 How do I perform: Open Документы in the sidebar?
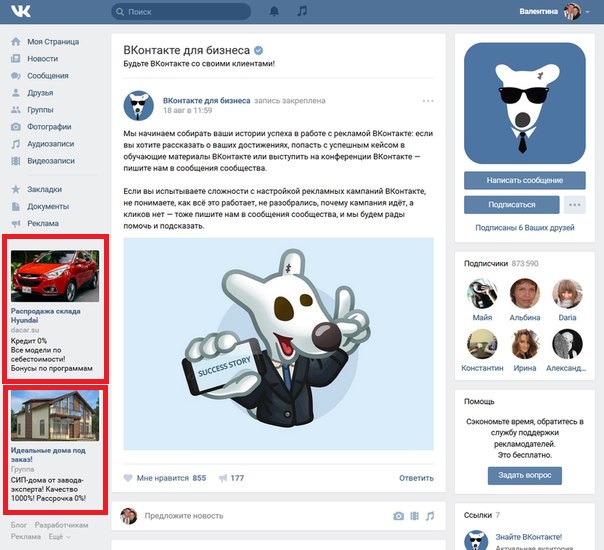tap(48, 206)
